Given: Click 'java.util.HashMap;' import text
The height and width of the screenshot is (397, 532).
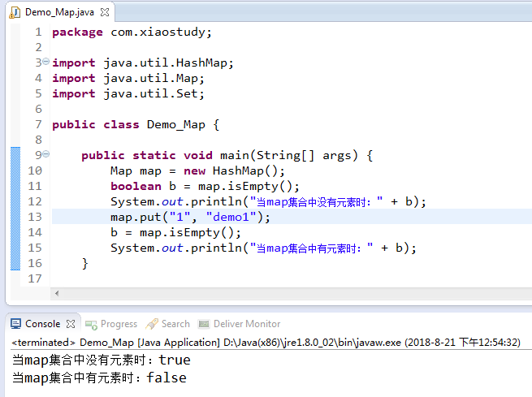Looking at the screenshot, I should [168, 63].
